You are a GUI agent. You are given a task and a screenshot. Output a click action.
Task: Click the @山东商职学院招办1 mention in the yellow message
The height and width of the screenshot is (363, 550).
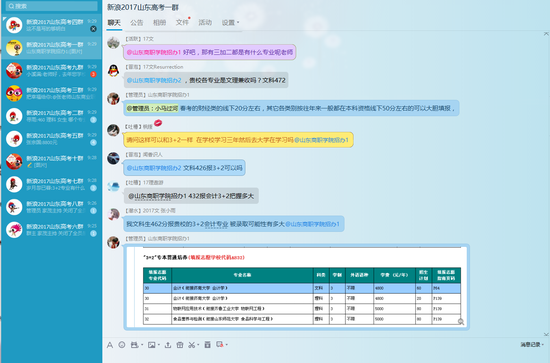[x=321, y=140]
